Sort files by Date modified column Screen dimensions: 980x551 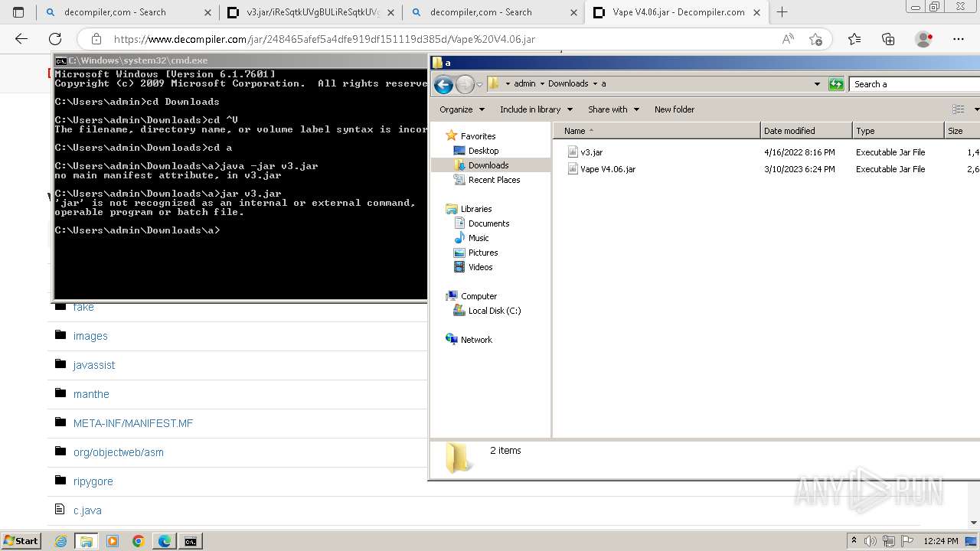pos(806,131)
